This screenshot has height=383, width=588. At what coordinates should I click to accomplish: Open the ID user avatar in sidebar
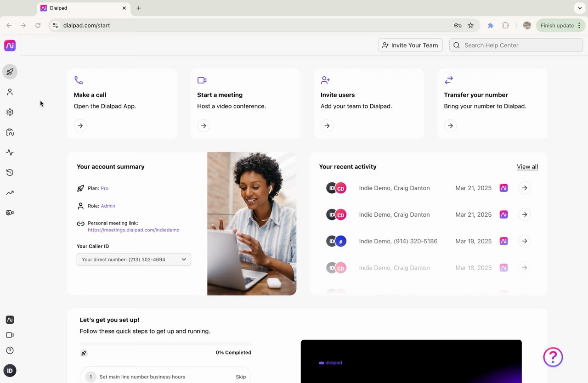click(x=10, y=371)
